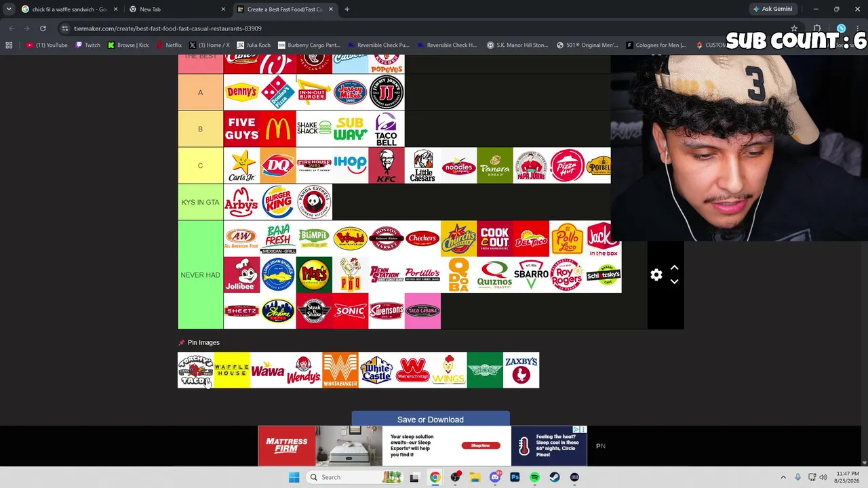The width and height of the screenshot is (868, 488).
Task: Open Shop Now in Mattress Firm ad
Action: click(481, 445)
